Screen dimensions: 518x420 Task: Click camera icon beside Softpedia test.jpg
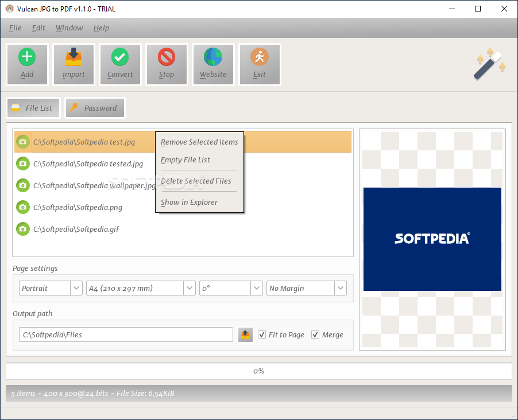click(23, 142)
